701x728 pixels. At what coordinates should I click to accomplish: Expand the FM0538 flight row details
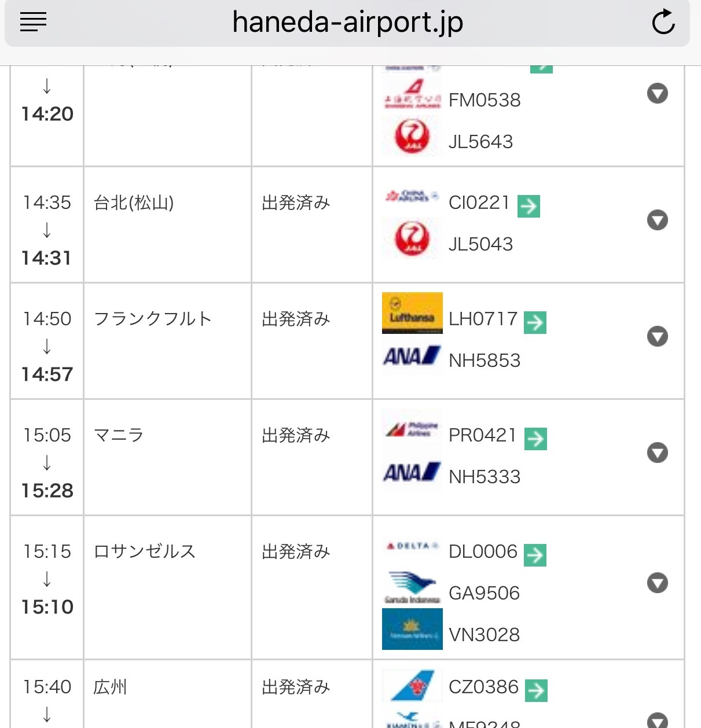tap(658, 93)
